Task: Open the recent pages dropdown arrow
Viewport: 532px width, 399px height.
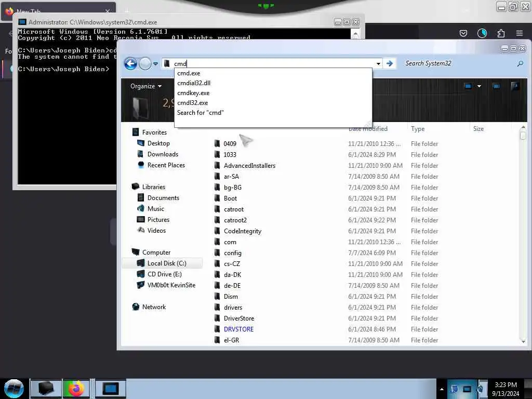Action: (x=155, y=64)
